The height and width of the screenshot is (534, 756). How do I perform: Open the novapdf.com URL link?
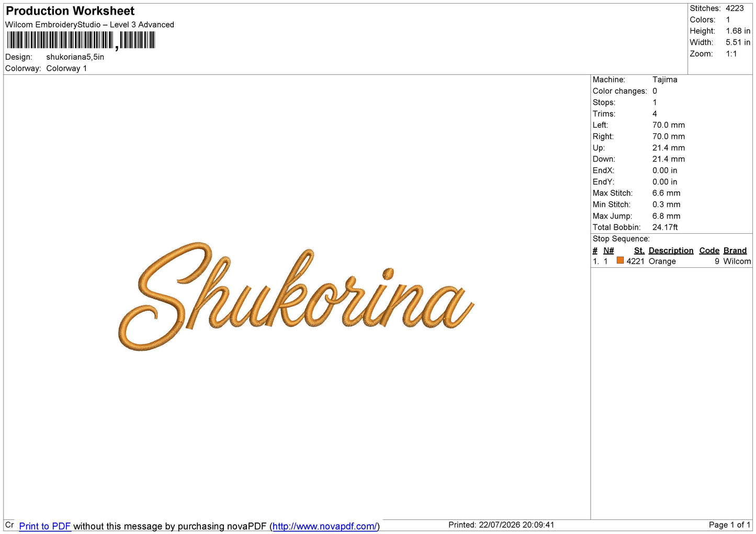click(x=324, y=526)
